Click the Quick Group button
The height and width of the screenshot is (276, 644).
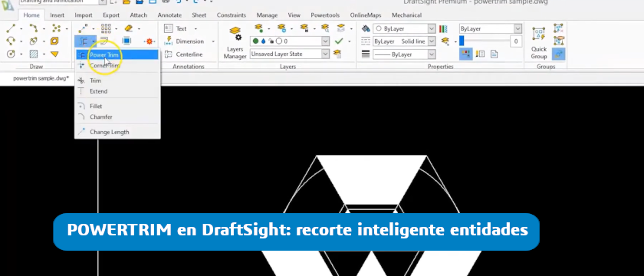click(539, 43)
